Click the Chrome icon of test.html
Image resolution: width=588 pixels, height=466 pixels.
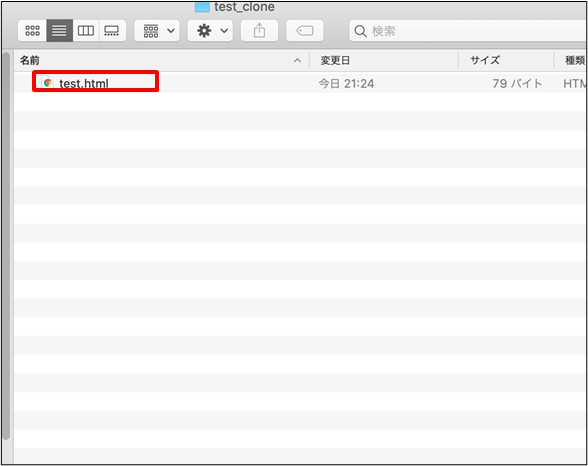point(48,82)
